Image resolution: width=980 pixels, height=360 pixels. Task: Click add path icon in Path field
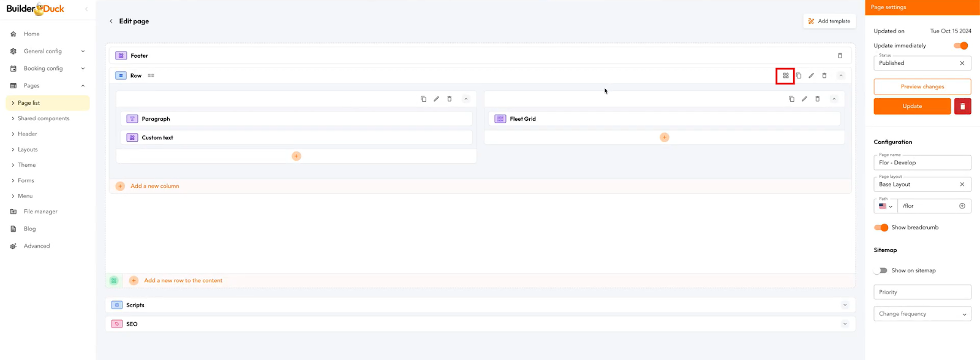coord(962,206)
